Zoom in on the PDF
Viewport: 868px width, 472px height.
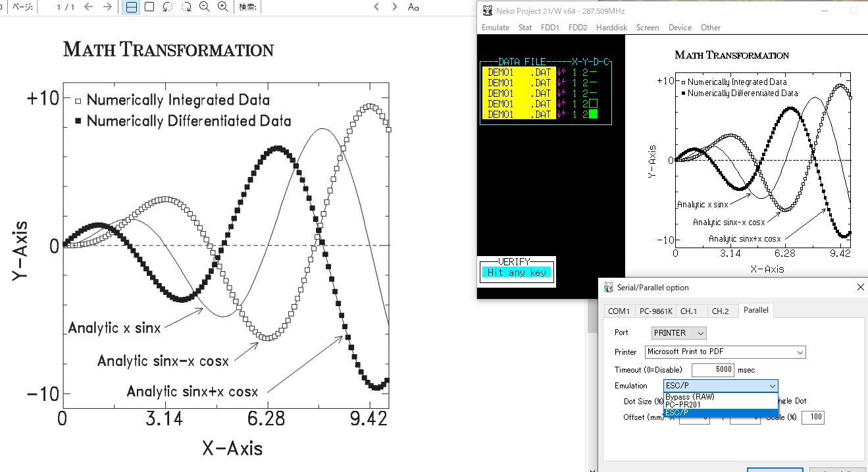point(223,7)
